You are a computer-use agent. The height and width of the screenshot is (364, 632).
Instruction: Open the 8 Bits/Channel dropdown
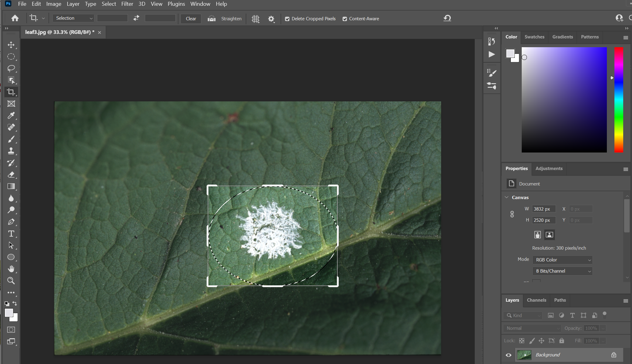563,271
